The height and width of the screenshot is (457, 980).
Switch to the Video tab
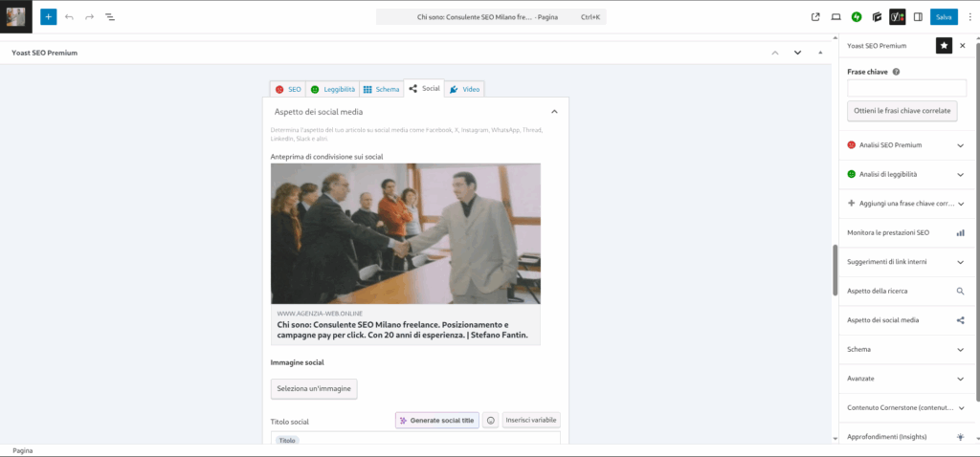pos(464,89)
